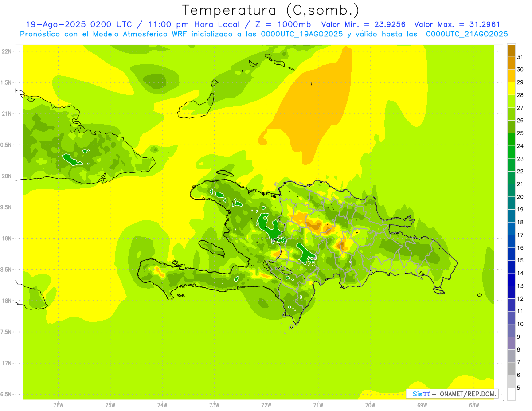Click legend value 24
This screenshot has width=532, height=411.
coord(520,146)
